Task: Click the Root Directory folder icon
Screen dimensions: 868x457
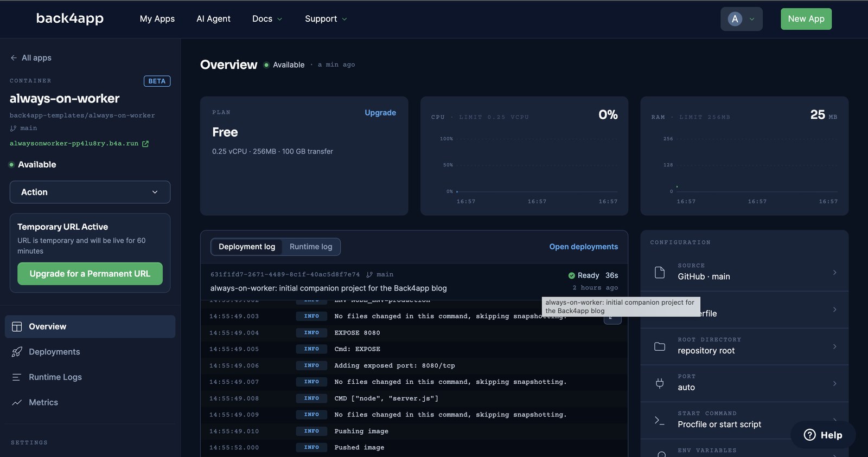Action: (660, 346)
